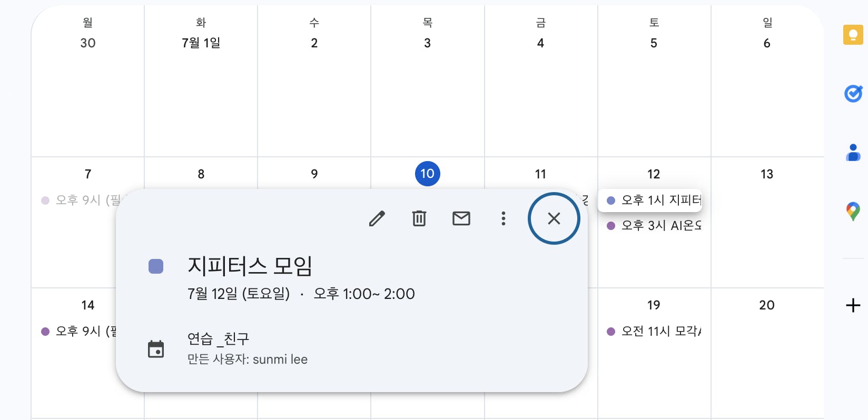Close the 지피터스 모임 event popup
This screenshot has width=868, height=420.
(554, 218)
